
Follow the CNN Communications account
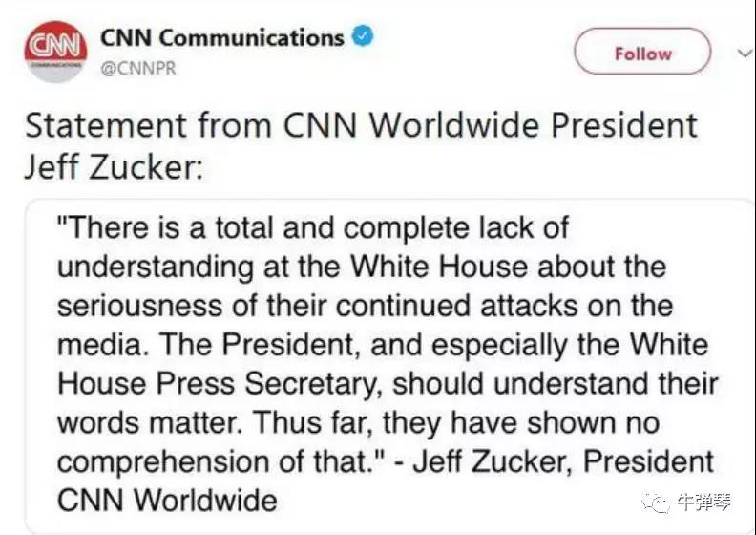coord(642,53)
